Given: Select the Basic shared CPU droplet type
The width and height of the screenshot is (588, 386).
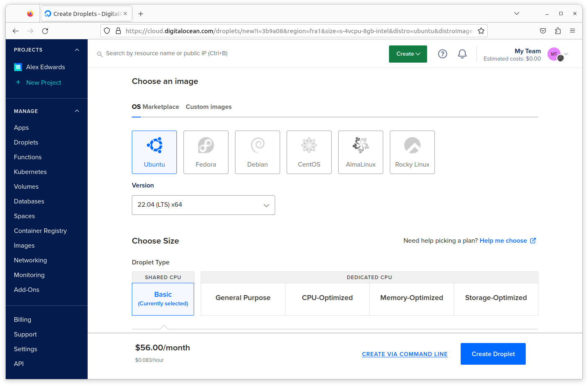Looking at the screenshot, I should click(163, 299).
